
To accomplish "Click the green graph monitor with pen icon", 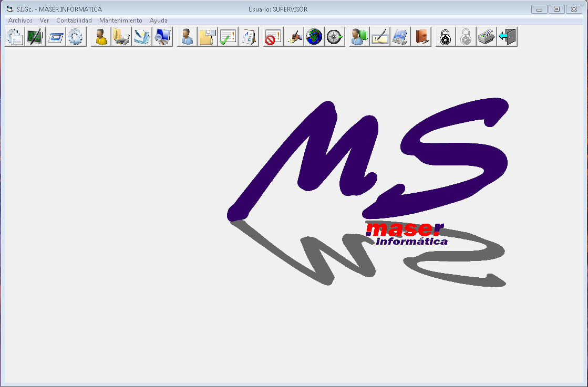I will pos(35,37).
